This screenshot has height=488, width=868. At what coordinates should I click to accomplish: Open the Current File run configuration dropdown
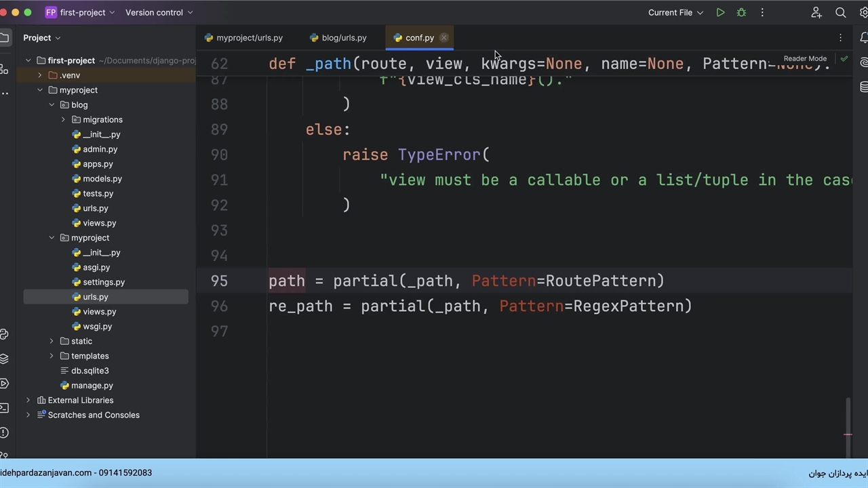point(675,12)
